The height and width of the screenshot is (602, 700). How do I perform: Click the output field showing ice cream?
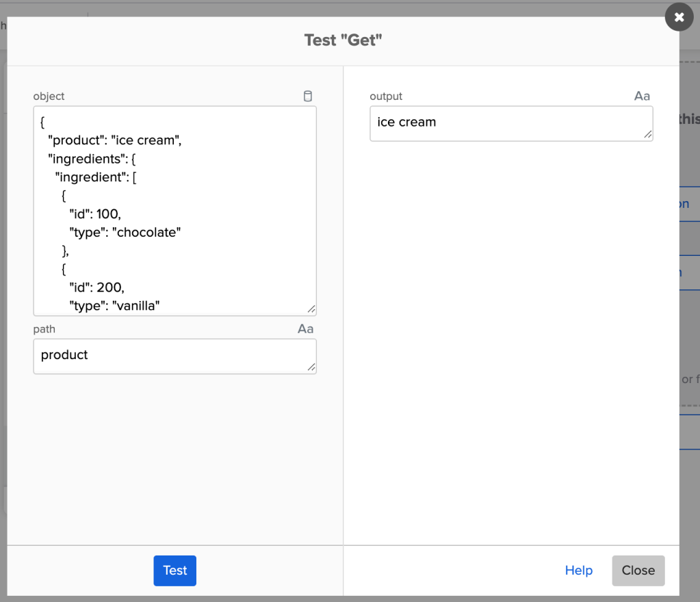[511, 122]
